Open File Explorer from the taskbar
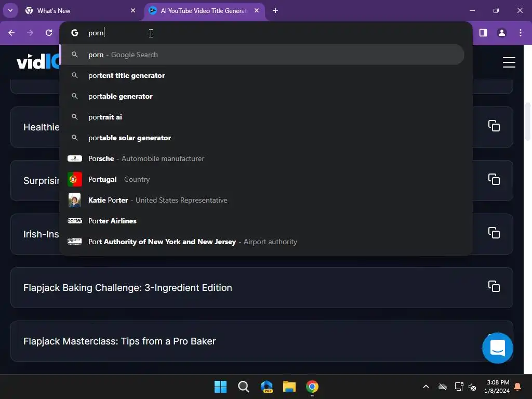Viewport: 532px width, 399px height. click(x=289, y=387)
